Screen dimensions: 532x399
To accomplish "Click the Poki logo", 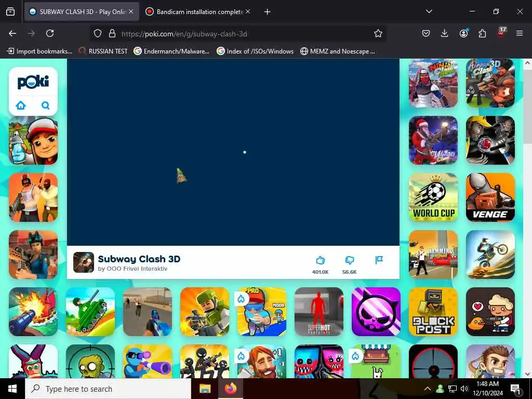I will (x=33, y=82).
